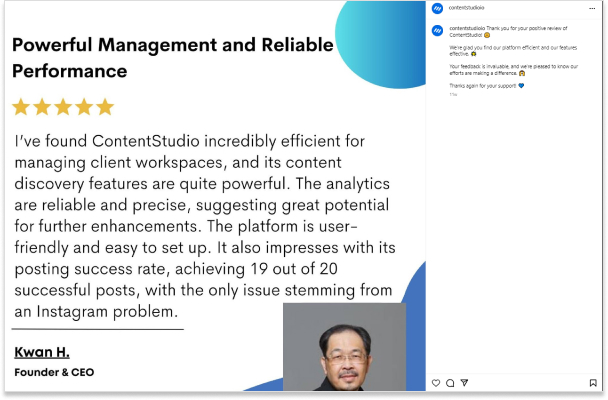
Task: Click the Founder & CEO title text
Action: click(x=54, y=372)
